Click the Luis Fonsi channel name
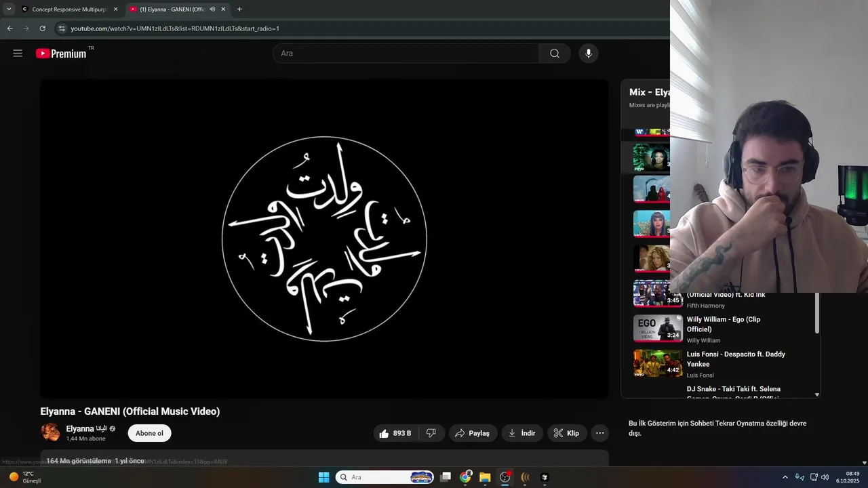This screenshot has width=868, height=488. pos(701,375)
